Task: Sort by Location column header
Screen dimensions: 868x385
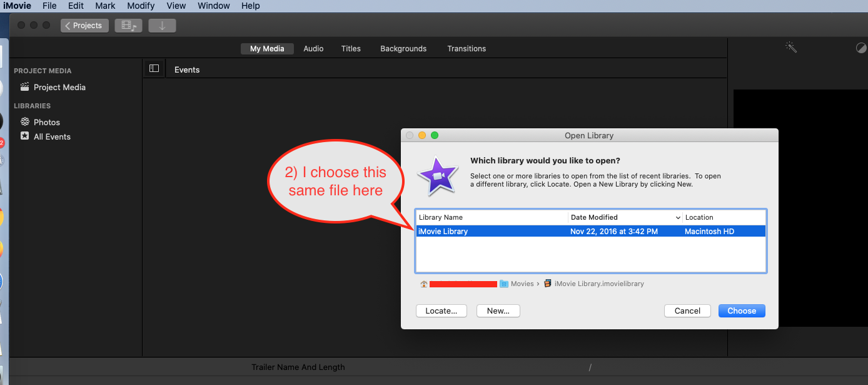Action: [x=724, y=217]
